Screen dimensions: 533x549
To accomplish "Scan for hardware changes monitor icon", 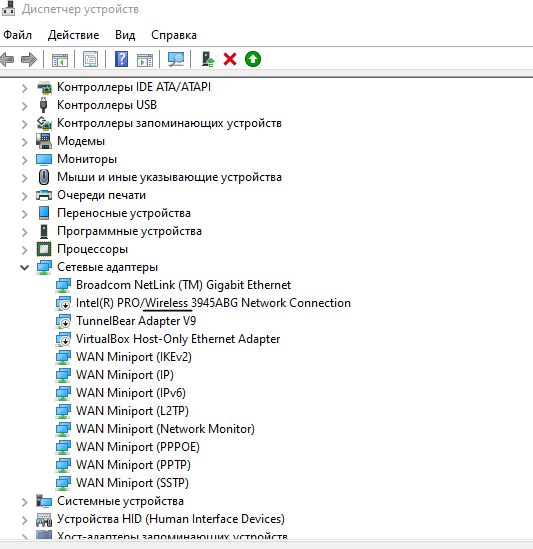I will coord(176,59).
